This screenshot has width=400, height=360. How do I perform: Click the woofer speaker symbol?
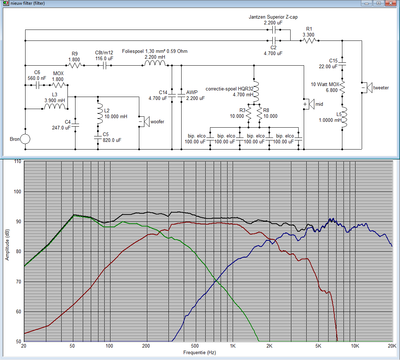pos(144,121)
